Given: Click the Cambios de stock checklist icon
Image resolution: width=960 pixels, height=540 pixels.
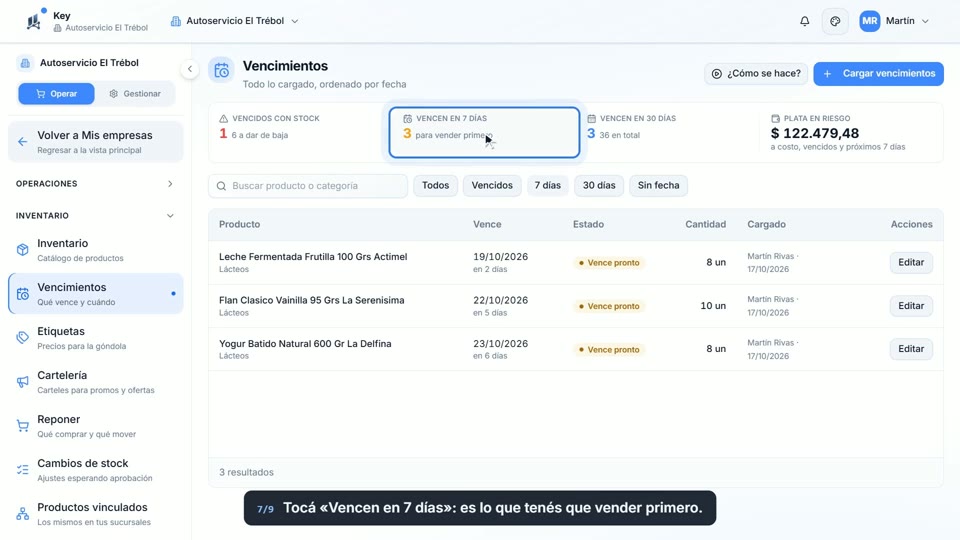Looking at the screenshot, I should pos(23,470).
